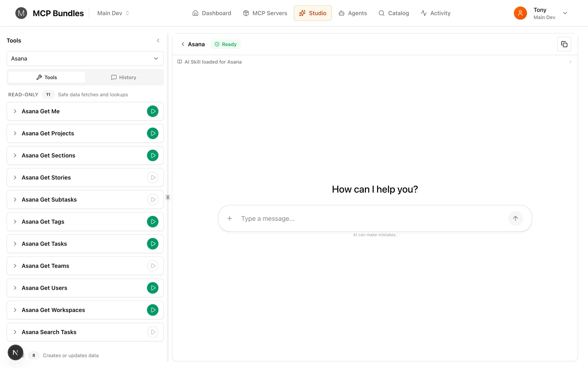
Task: Run the Asana Get Projects tool
Action: coord(153,133)
